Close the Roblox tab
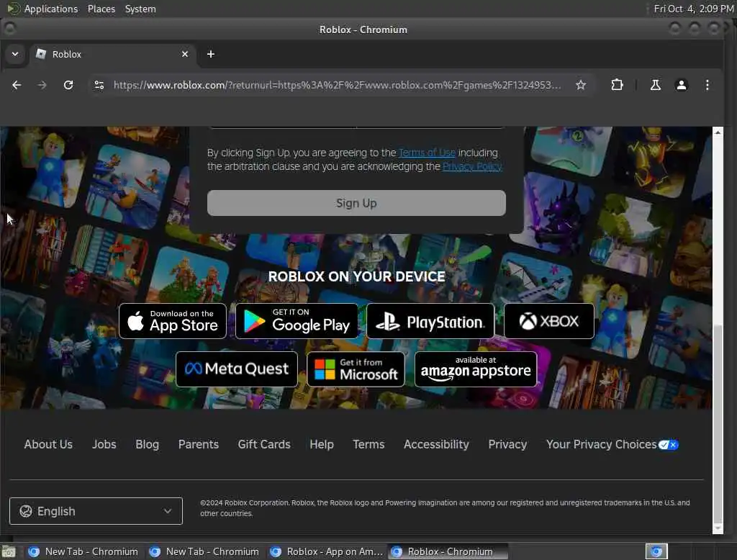737x560 pixels. [x=185, y=54]
